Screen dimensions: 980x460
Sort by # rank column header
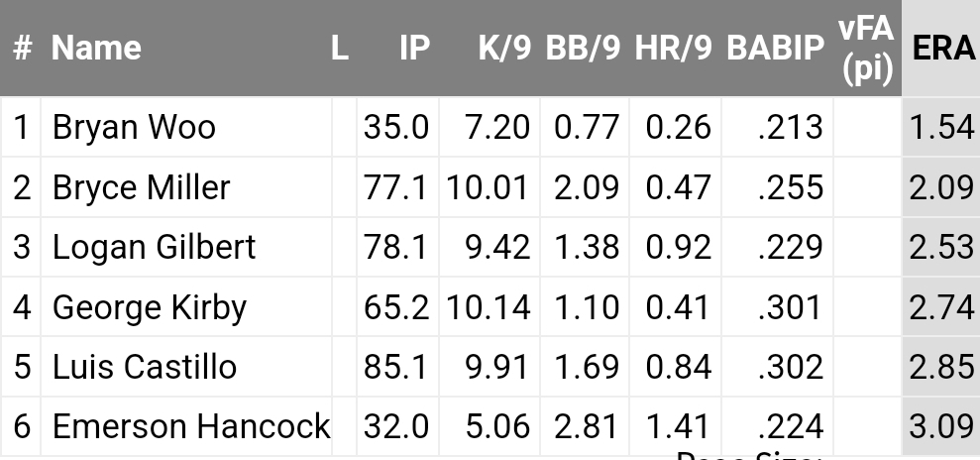(21, 49)
